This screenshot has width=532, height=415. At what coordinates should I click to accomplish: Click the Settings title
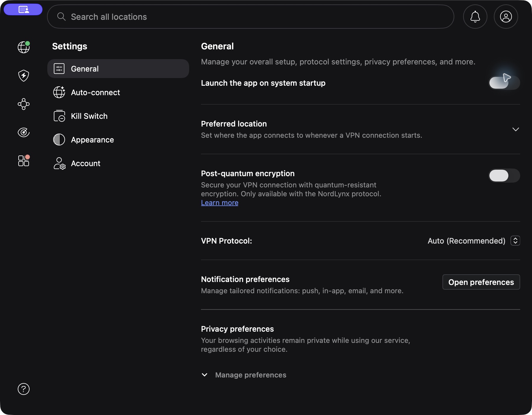(69, 46)
